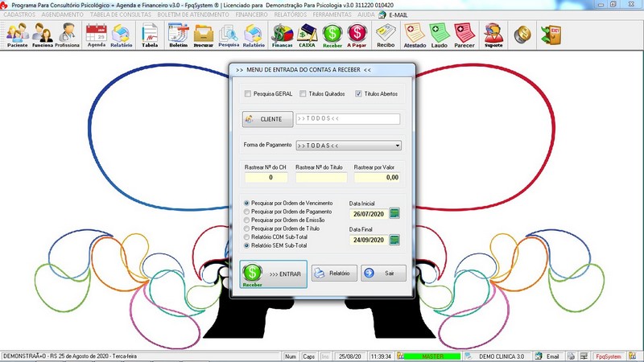Image resolution: width=644 pixels, height=362 pixels.
Task: Click the Email status bar item
Action: pos(552,356)
